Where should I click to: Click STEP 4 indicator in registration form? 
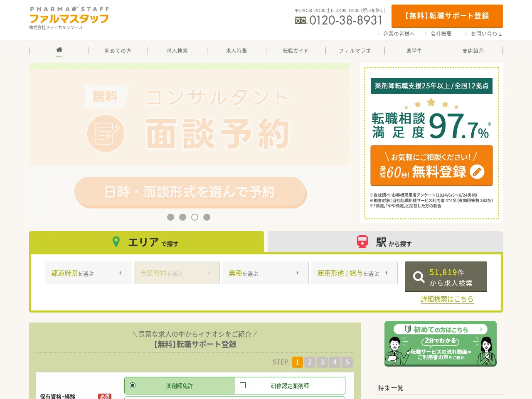(x=335, y=362)
